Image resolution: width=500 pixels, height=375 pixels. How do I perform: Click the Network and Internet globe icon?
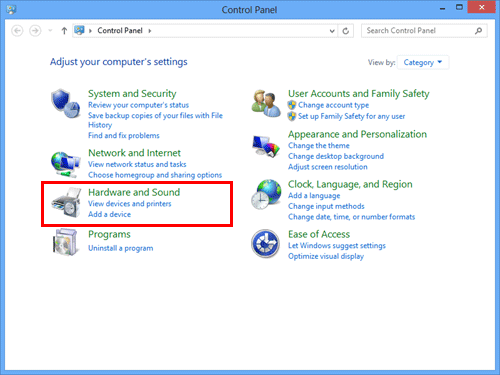pyautogui.click(x=66, y=164)
